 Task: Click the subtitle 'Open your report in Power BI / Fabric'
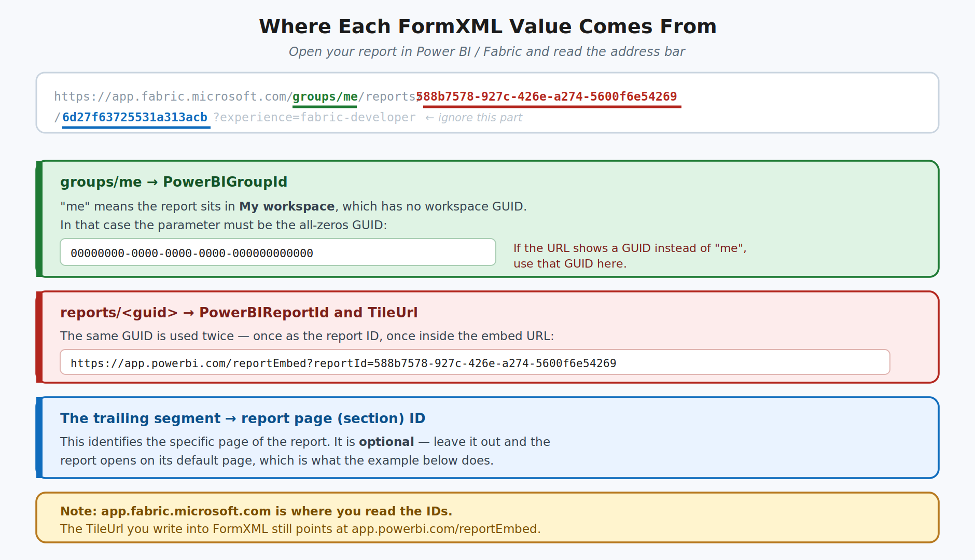[487, 51]
